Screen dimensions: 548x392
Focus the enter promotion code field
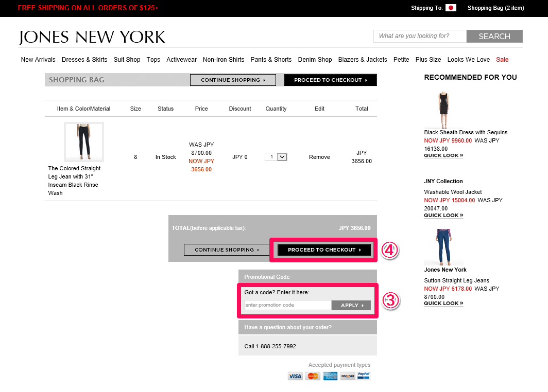point(288,305)
